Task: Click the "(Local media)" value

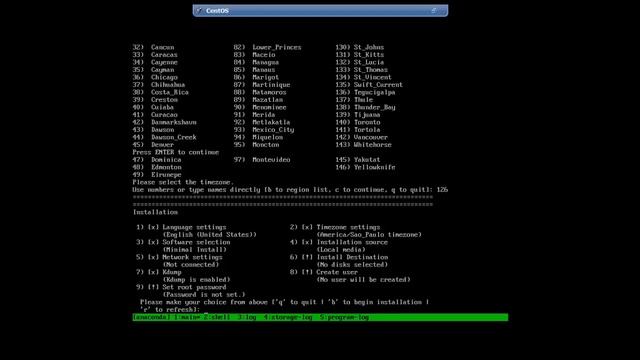Action: tap(341, 250)
